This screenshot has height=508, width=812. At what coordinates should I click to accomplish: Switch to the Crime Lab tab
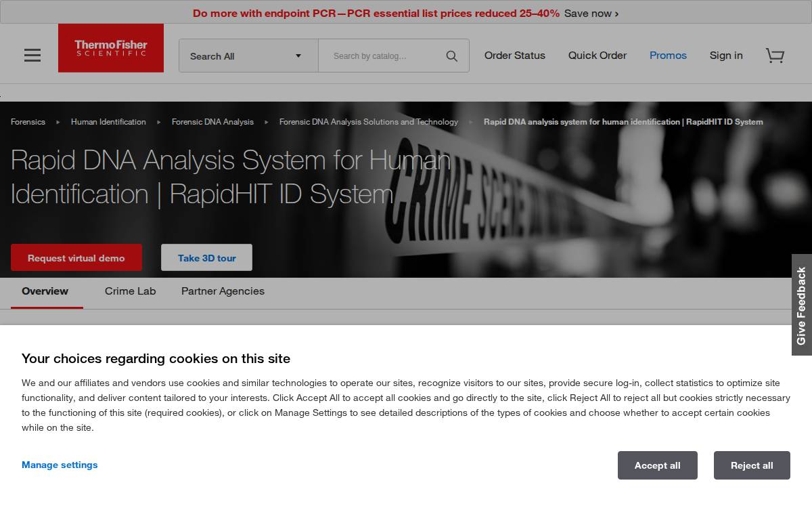click(131, 291)
